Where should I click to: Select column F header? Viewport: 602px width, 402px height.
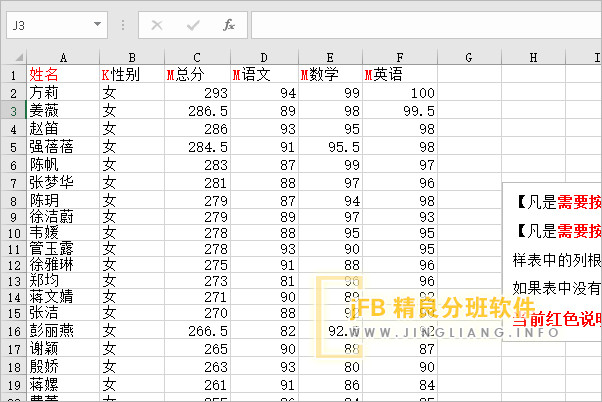pos(400,58)
